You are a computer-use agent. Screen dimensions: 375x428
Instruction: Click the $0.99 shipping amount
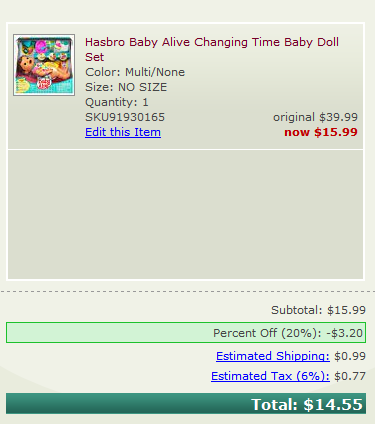350,356
